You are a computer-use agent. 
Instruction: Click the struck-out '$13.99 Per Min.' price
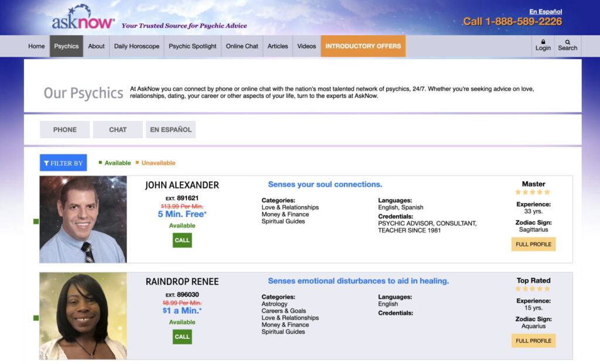(182, 207)
